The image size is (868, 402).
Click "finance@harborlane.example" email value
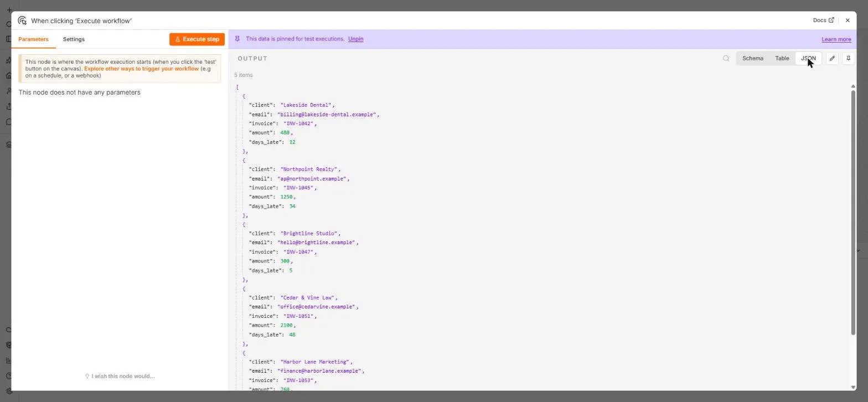(319, 371)
